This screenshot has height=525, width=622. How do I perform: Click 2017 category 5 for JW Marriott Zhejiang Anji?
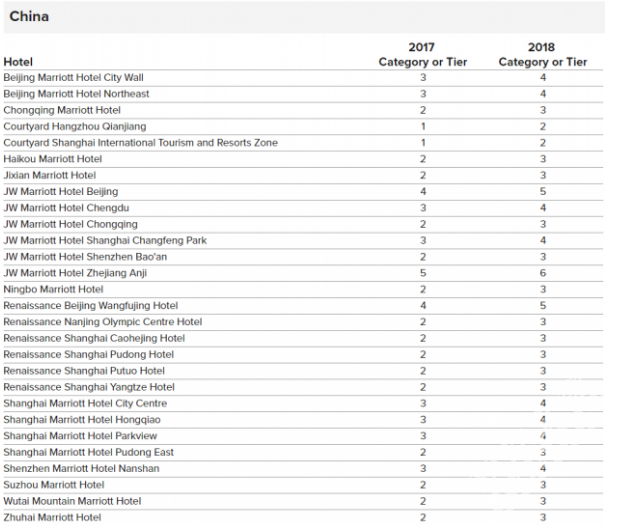click(423, 273)
